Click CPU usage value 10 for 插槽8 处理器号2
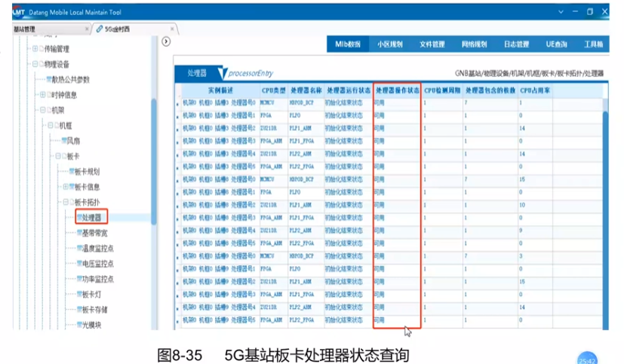624x364 pixels. (x=521, y=205)
